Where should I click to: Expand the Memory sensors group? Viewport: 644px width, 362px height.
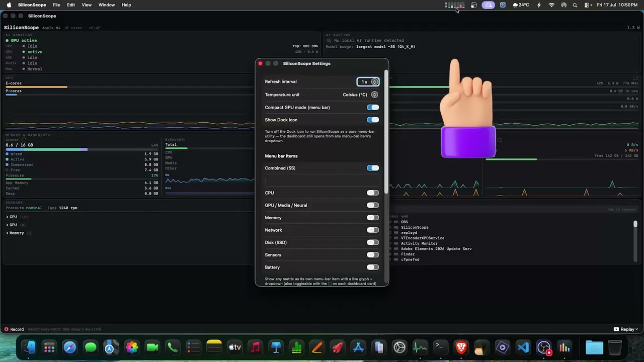7,233
